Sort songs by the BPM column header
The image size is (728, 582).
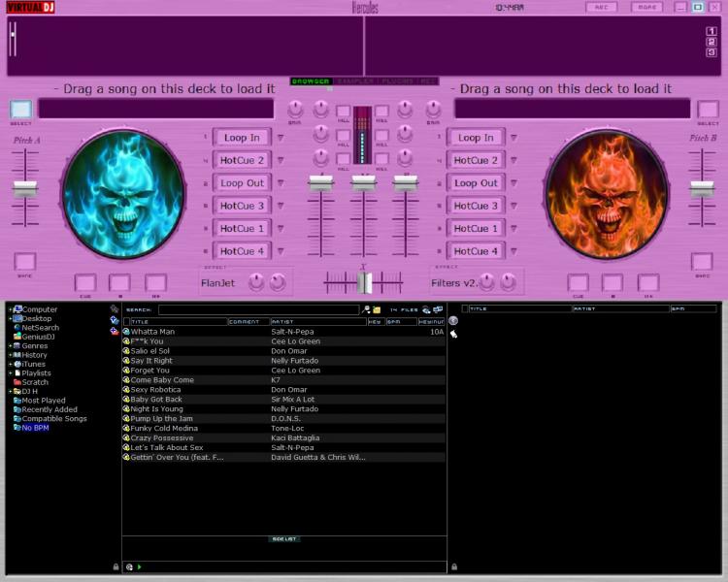tap(401, 321)
